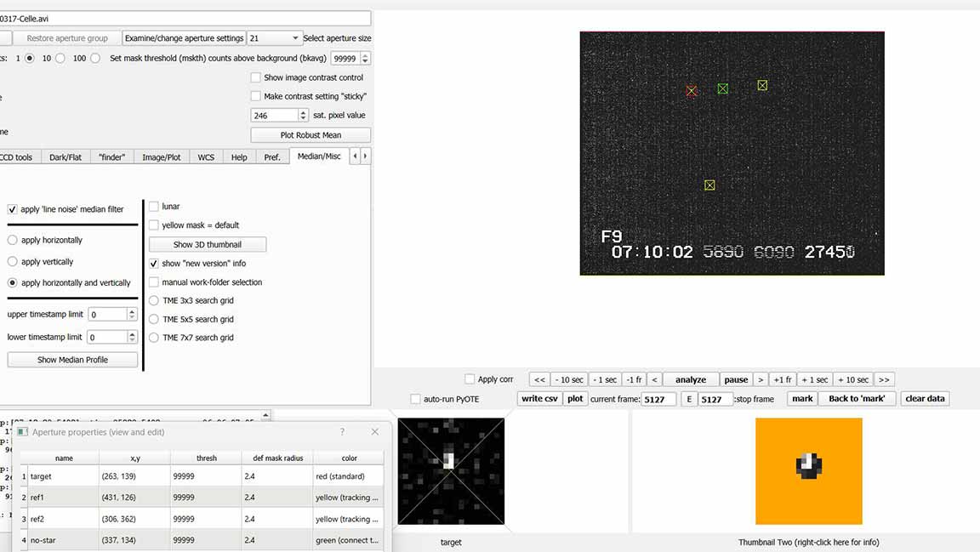
Task: Play forward using the > button
Action: [761, 380]
